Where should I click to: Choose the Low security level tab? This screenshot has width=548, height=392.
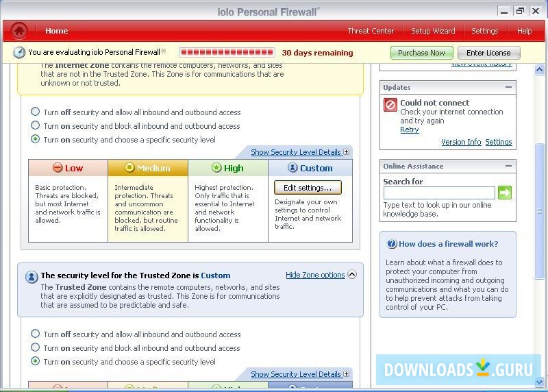(68, 168)
